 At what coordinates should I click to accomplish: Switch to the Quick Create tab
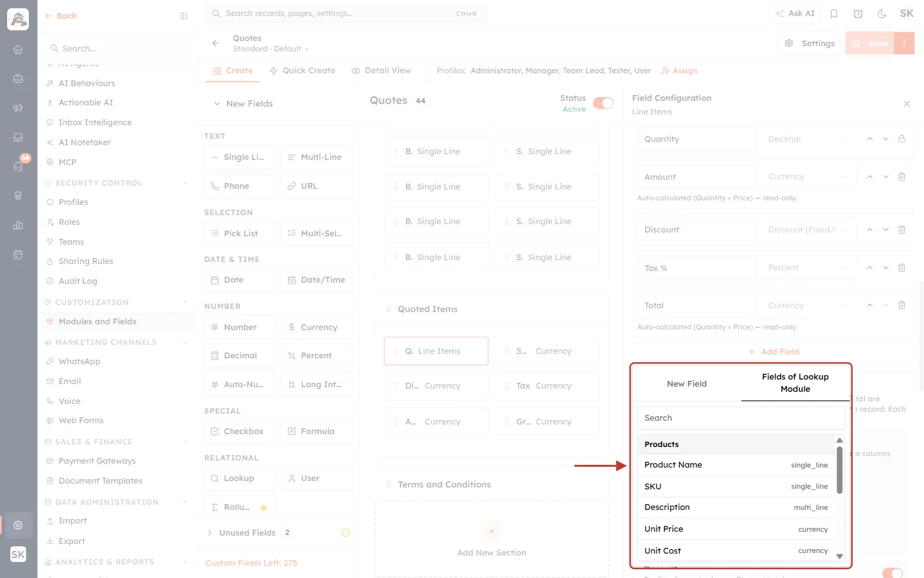pyautogui.click(x=302, y=71)
